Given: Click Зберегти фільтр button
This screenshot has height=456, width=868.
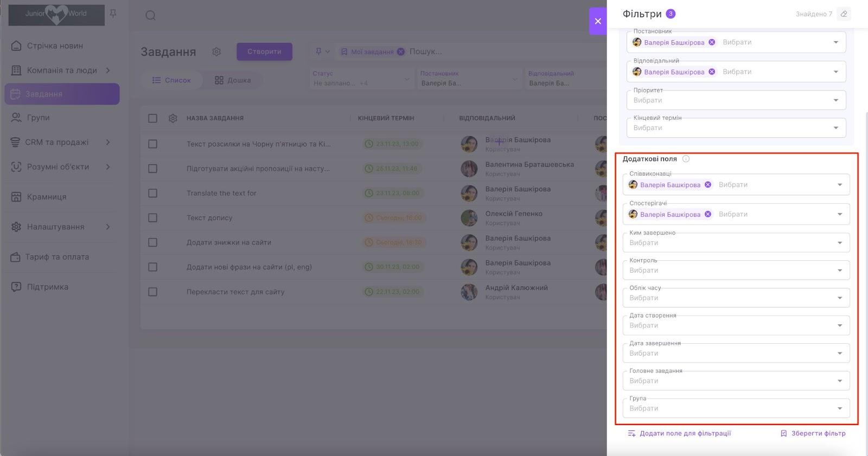Looking at the screenshot, I should (x=813, y=433).
